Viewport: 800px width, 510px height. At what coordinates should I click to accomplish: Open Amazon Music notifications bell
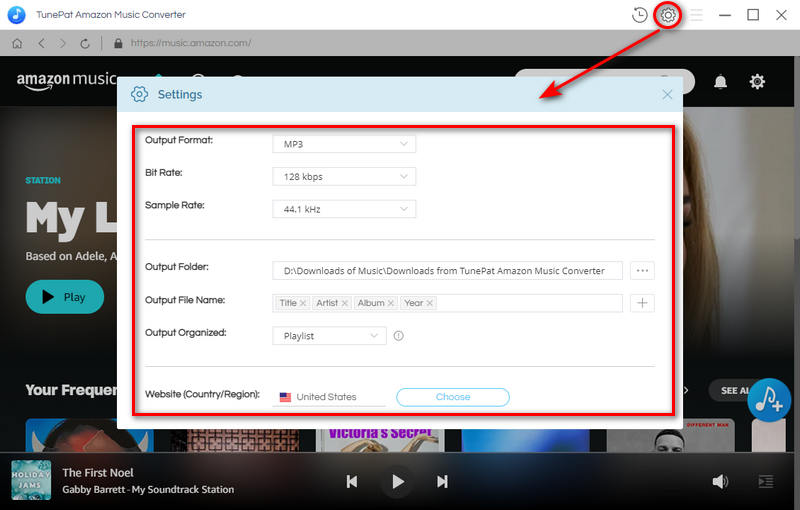point(720,82)
